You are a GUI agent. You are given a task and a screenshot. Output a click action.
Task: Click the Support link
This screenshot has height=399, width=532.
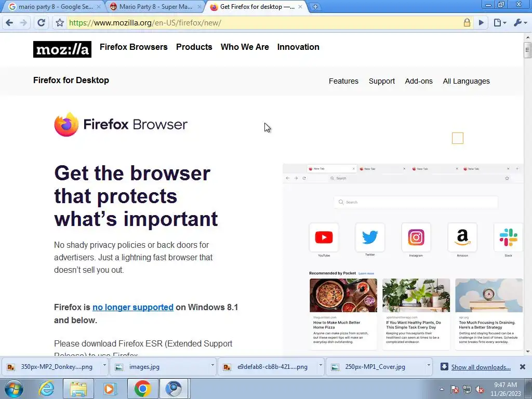(x=382, y=81)
